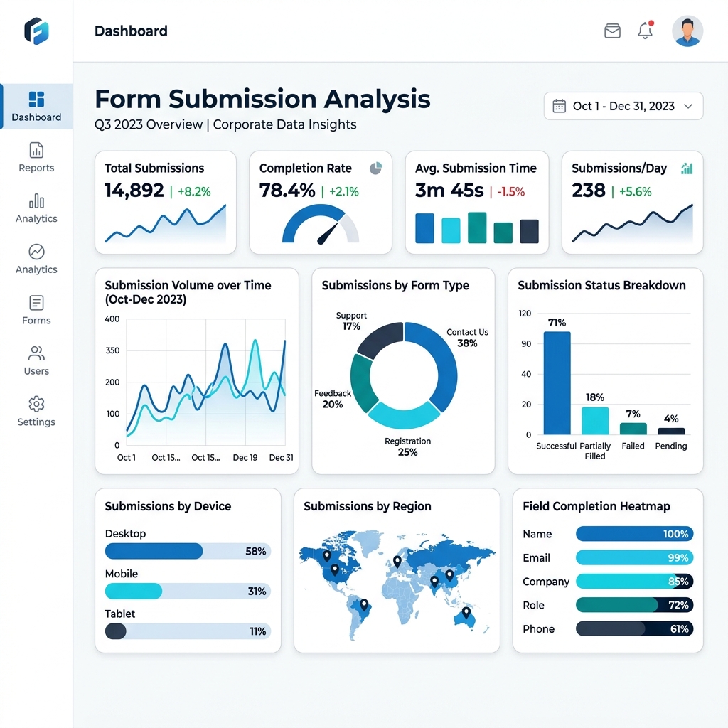728x728 pixels.
Task: Open the Total Submissions card sparkline
Action: 165,224
